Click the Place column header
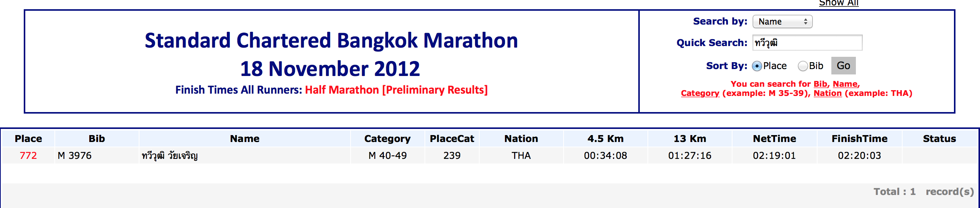The height and width of the screenshot is (208, 980). click(28, 139)
